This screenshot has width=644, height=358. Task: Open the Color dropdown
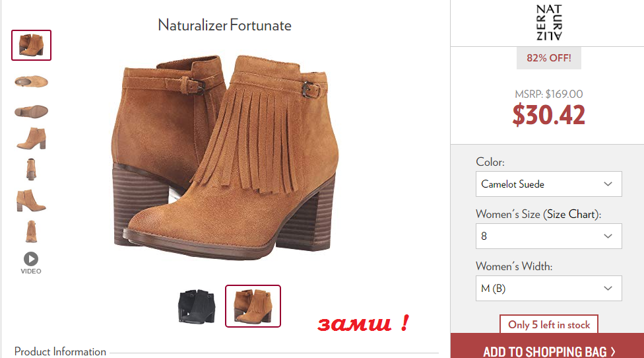click(549, 184)
